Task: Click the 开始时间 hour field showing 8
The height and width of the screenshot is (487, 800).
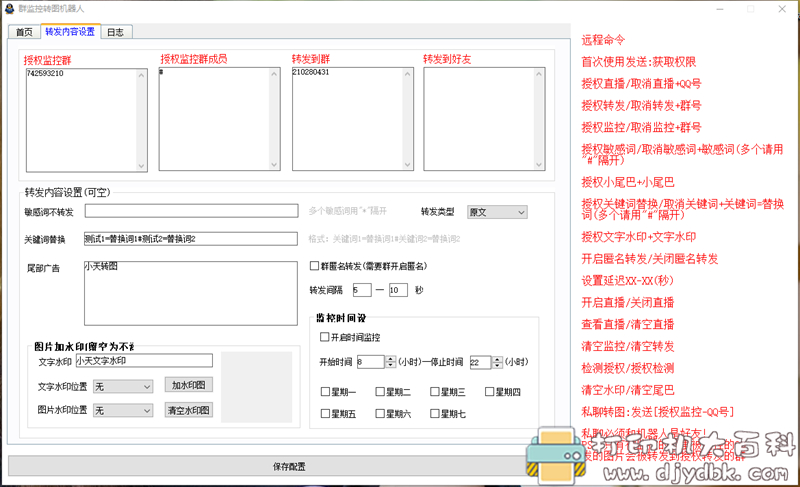Action: (x=370, y=362)
